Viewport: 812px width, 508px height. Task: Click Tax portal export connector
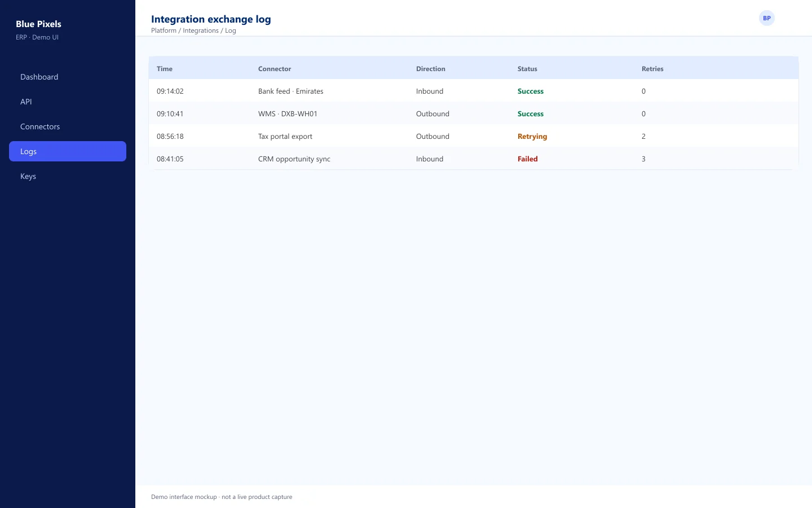pyautogui.click(x=285, y=136)
